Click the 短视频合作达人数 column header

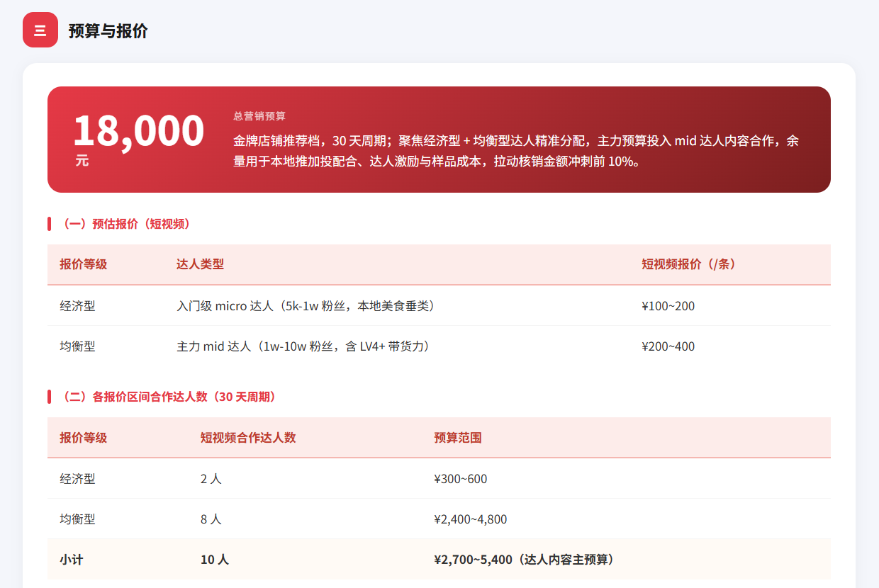(x=248, y=438)
